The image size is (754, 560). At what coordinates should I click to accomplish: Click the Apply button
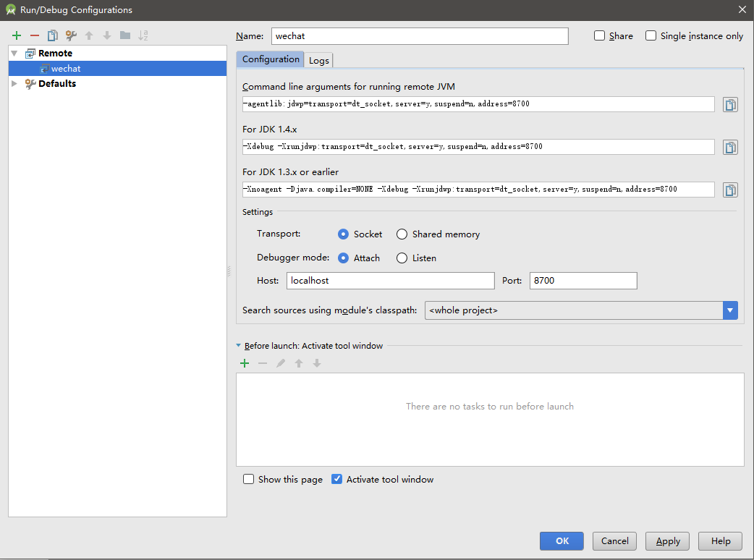click(668, 541)
